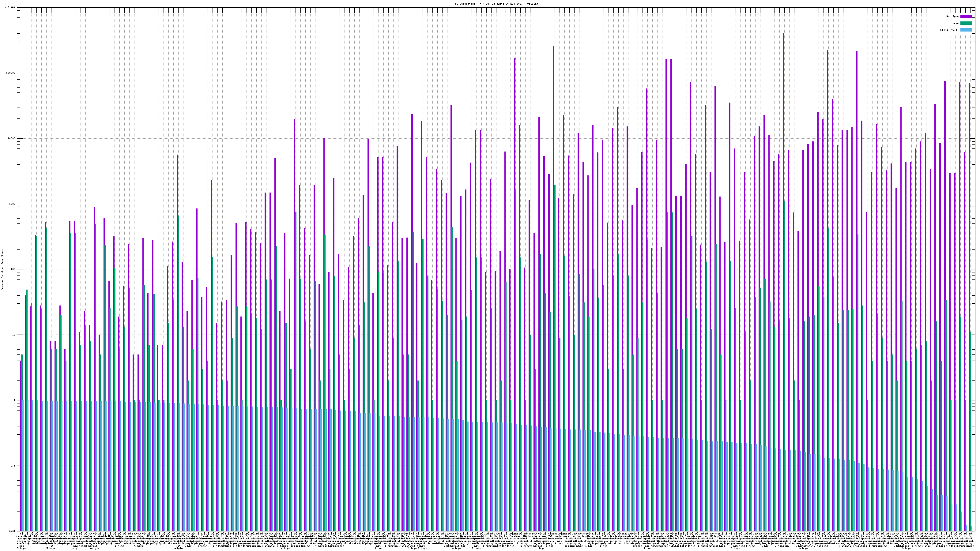Select the 'Score (0..1)' legend label
The image size is (980, 551).
coord(949,30)
